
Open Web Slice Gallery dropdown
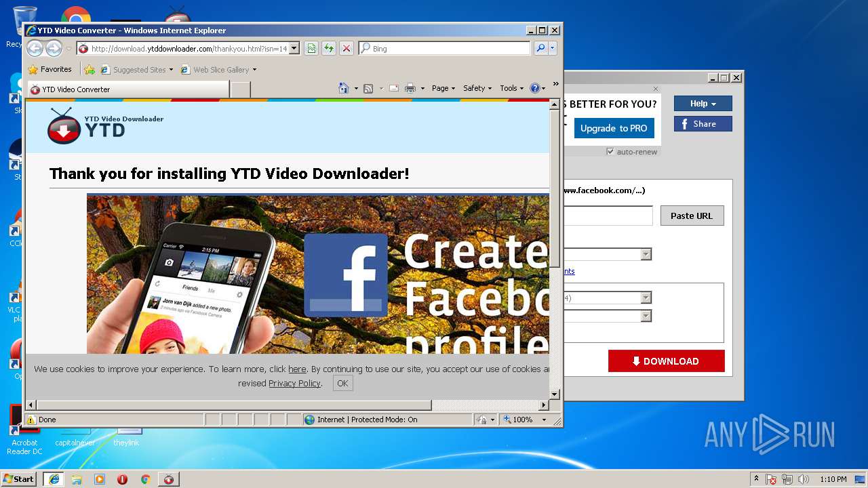point(254,70)
